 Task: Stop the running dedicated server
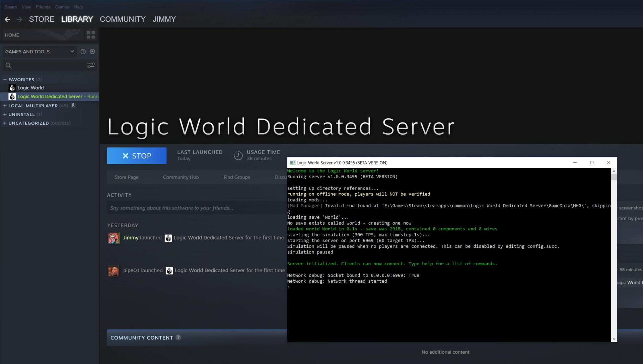click(x=137, y=156)
